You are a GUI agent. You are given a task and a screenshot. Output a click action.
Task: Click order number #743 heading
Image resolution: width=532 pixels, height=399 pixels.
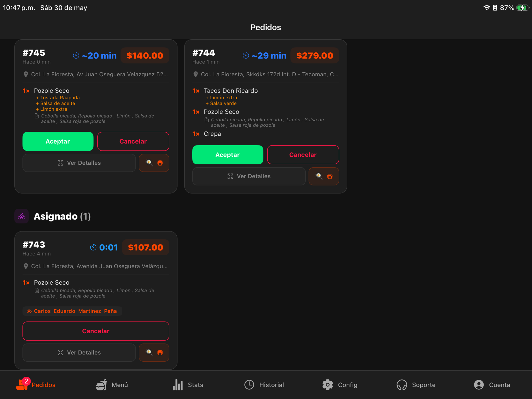coord(34,245)
